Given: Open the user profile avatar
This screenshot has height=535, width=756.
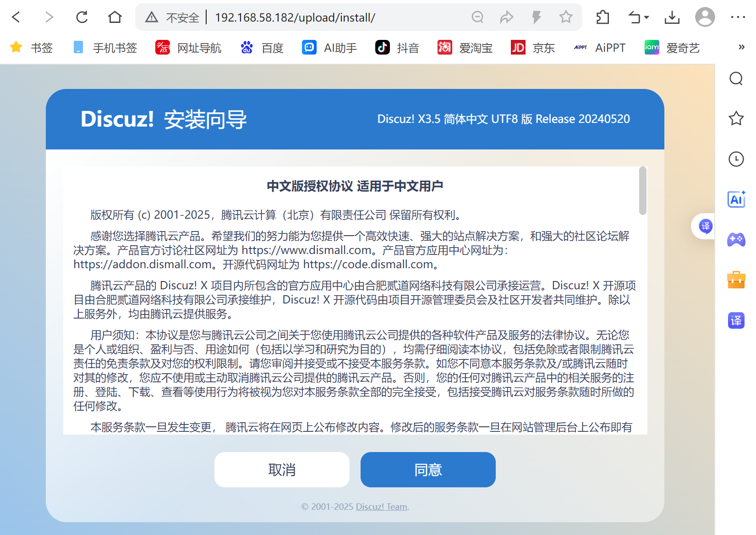Looking at the screenshot, I should [x=705, y=17].
